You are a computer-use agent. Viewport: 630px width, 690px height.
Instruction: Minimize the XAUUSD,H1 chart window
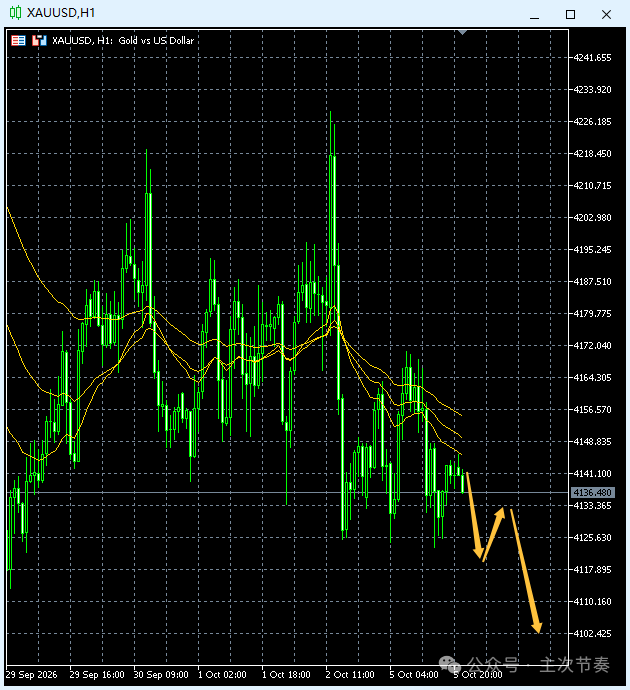(x=535, y=15)
